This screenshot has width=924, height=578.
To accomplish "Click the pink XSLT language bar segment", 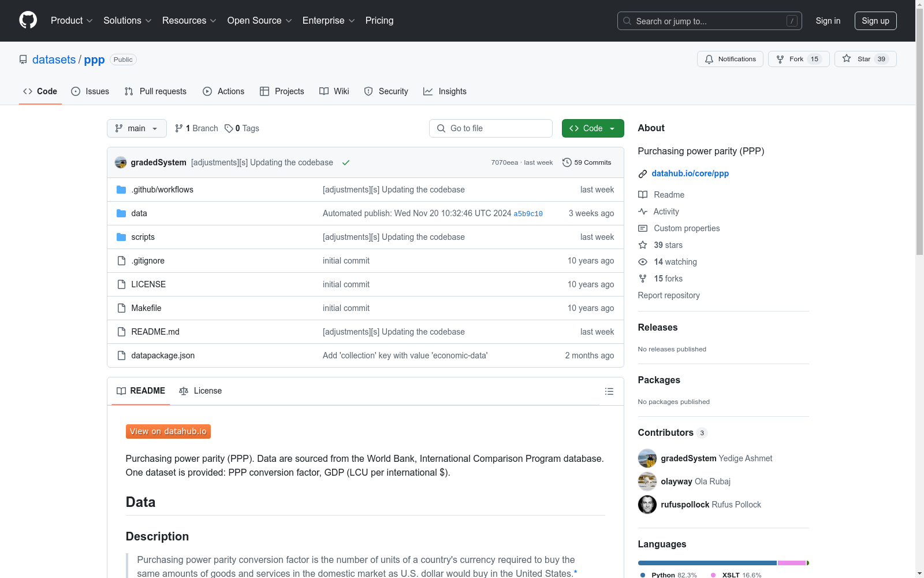I will 792,563.
